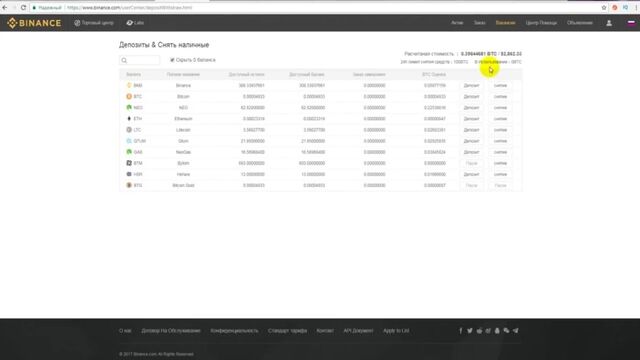This screenshot has height=360, width=640.
Task: Toggle the hide zero balances checkbox
Action: pos(172,60)
